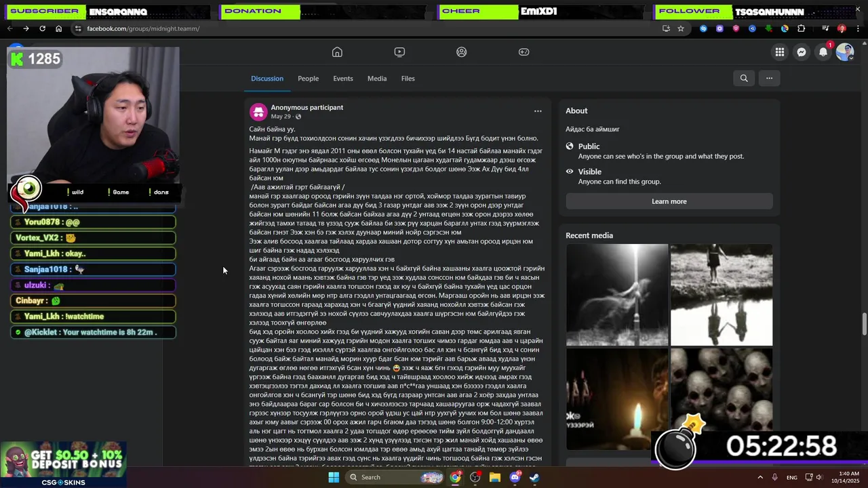Click ENG language indicator
This screenshot has height=488, width=868.
[792, 478]
